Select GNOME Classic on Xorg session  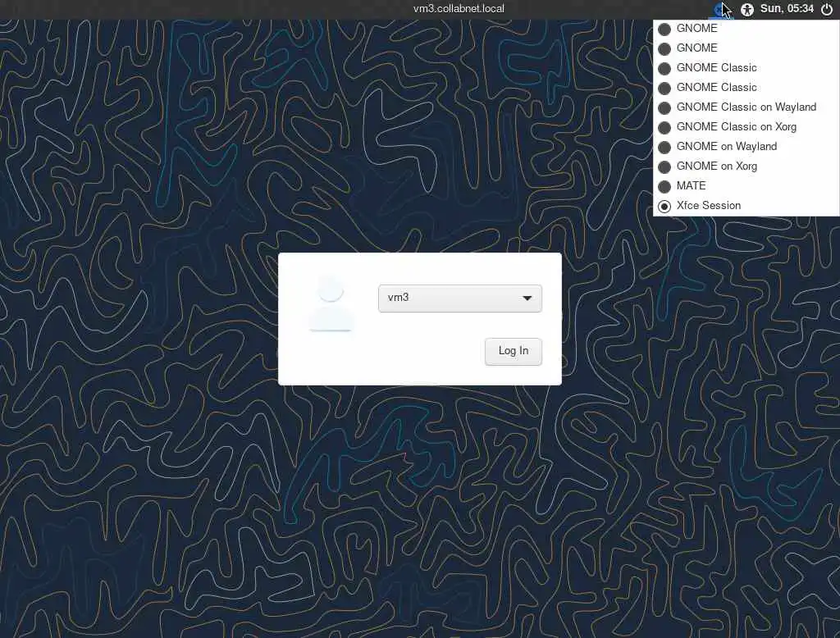746,127
